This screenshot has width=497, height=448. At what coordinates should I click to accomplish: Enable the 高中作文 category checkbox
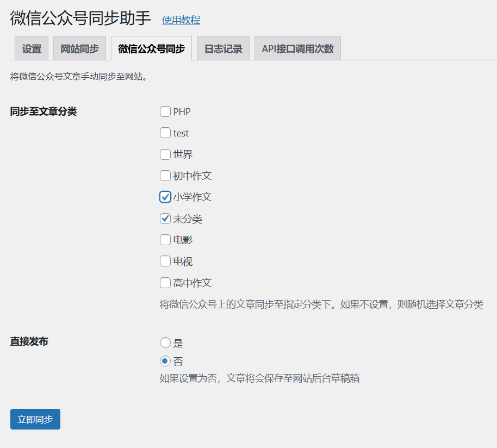coord(165,283)
